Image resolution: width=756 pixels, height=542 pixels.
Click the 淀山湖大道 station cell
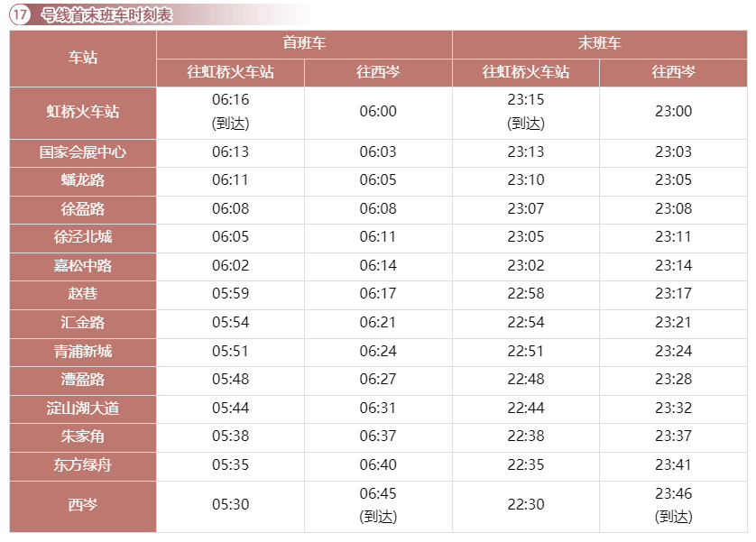click(83, 409)
